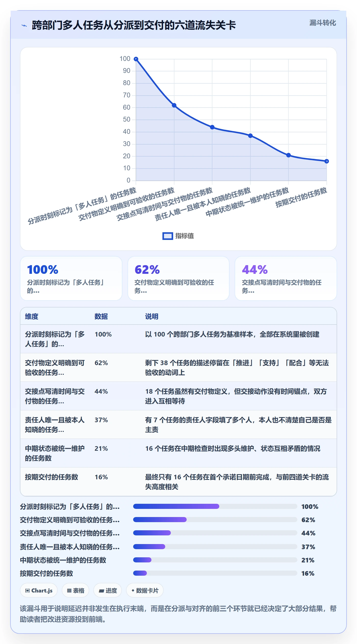
Task: Click the 44% table cell
Action: [101, 391]
